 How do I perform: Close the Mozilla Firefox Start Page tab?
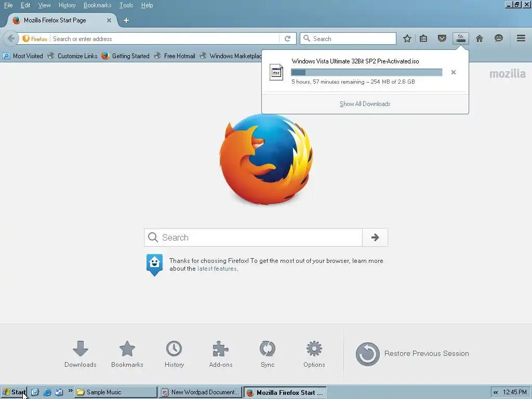click(x=109, y=20)
